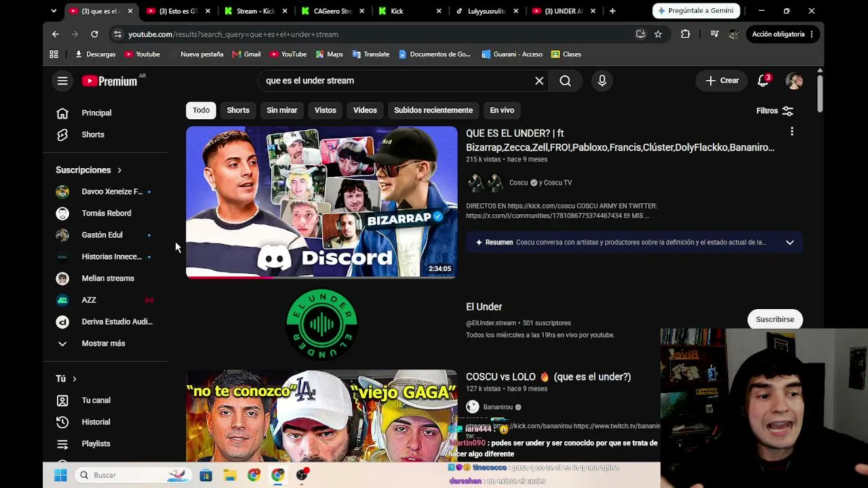Open the Windows Start menu
Screen dimensions: 868x488
(x=60, y=475)
